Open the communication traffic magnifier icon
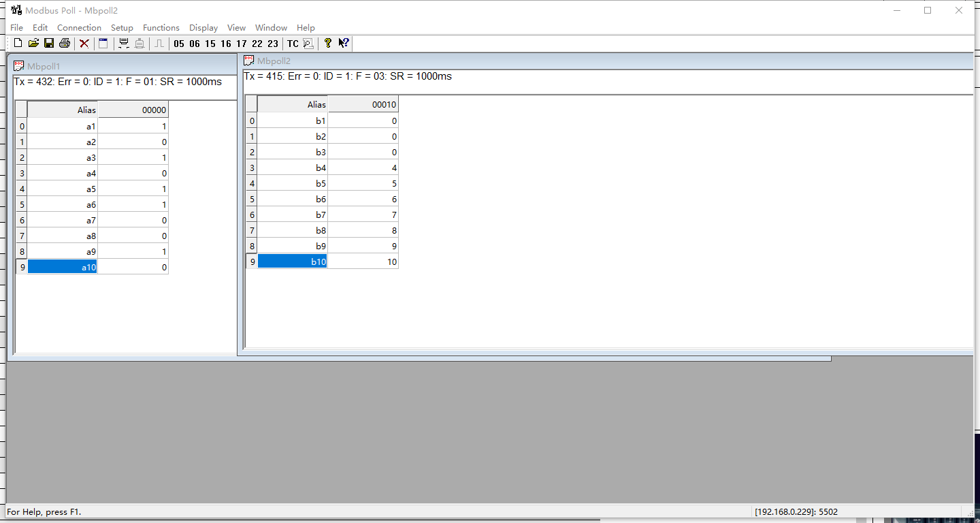Image resolution: width=980 pixels, height=523 pixels. pos(308,44)
